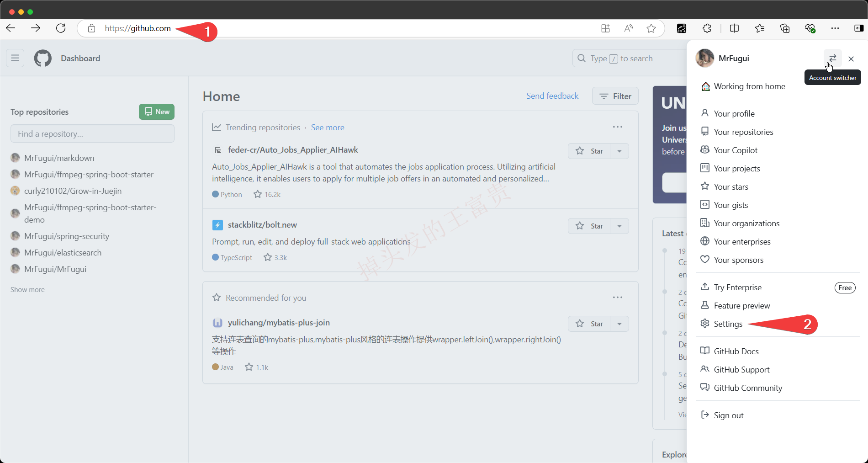868x463 pixels.
Task: Reload the page with refresh icon
Action: (61, 28)
